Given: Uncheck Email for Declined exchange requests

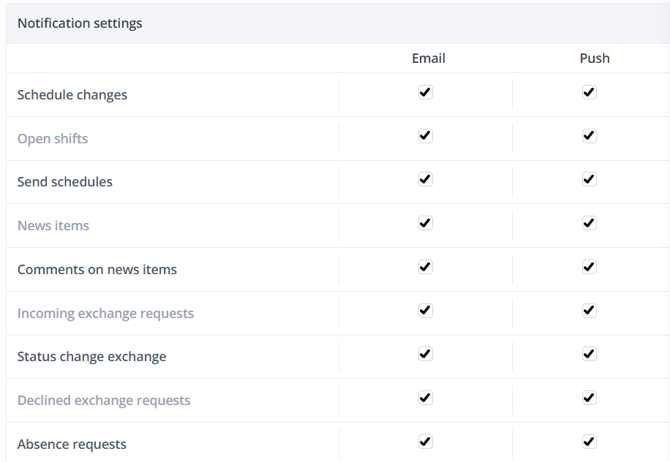Looking at the screenshot, I should (x=425, y=397).
